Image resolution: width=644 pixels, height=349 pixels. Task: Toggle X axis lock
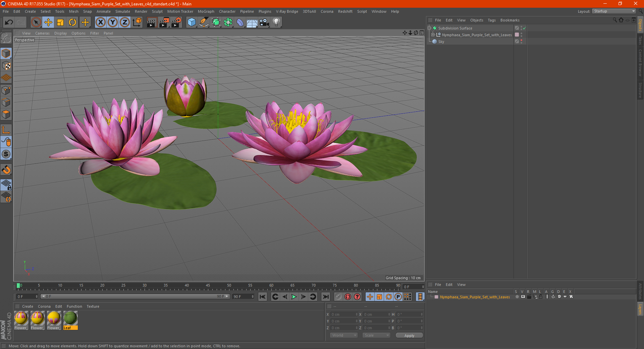[100, 22]
